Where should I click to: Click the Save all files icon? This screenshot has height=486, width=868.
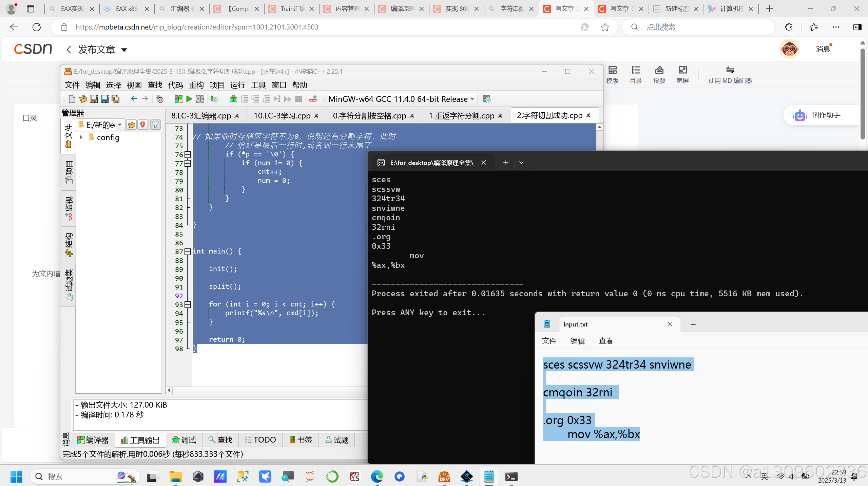pos(115,99)
